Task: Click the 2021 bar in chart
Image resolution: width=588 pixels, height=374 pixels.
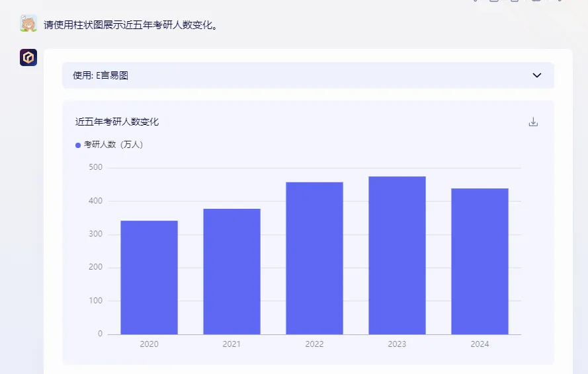Action: [231, 272]
